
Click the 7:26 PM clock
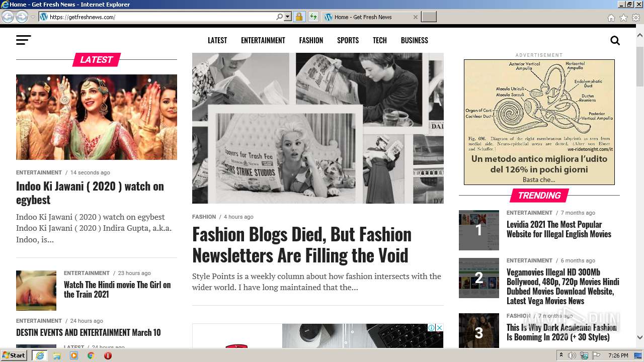tap(618, 355)
